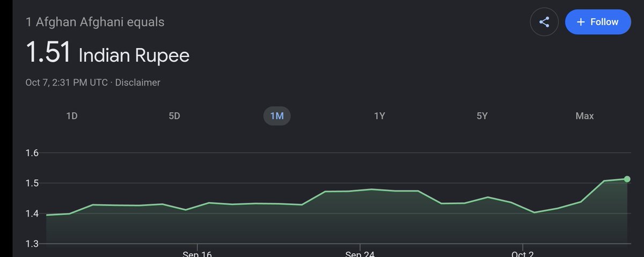Click the 1.4 y-axis label
Image resolution: width=644 pixels, height=257 pixels.
coord(32,214)
